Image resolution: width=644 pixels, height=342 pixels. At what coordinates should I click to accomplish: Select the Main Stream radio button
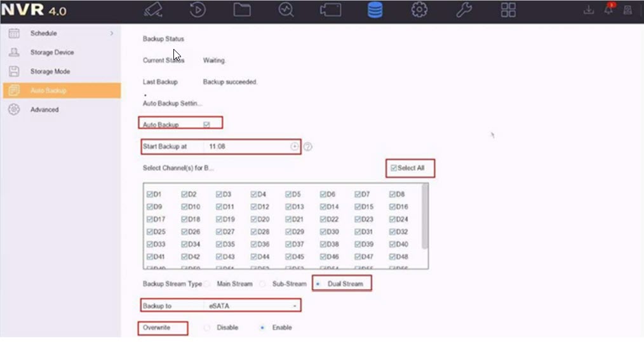point(207,284)
